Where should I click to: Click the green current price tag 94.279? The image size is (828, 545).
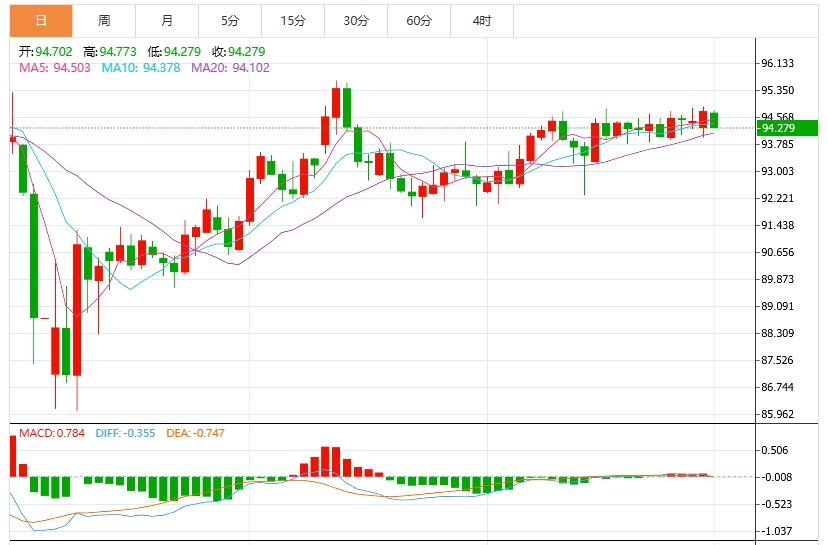pyautogui.click(x=787, y=128)
